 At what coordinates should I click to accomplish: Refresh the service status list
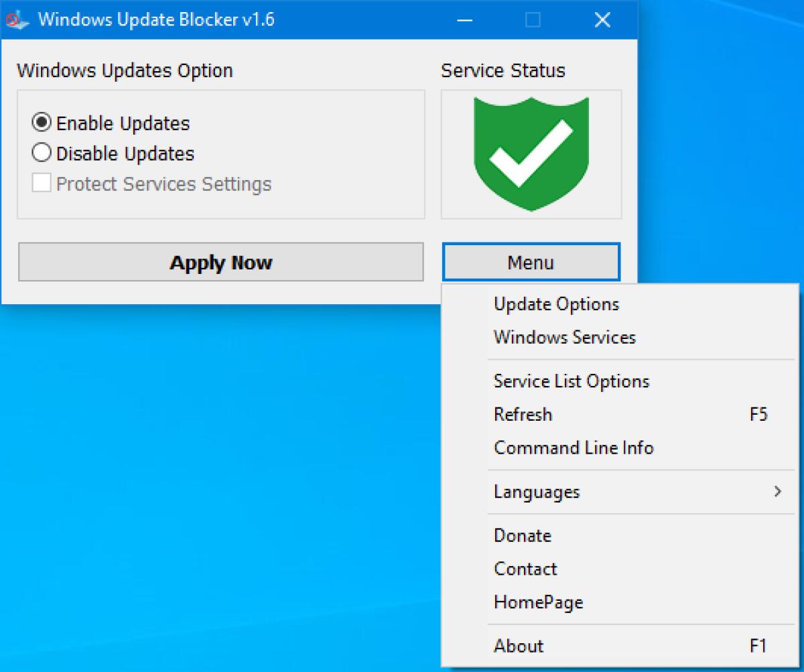click(523, 415)
